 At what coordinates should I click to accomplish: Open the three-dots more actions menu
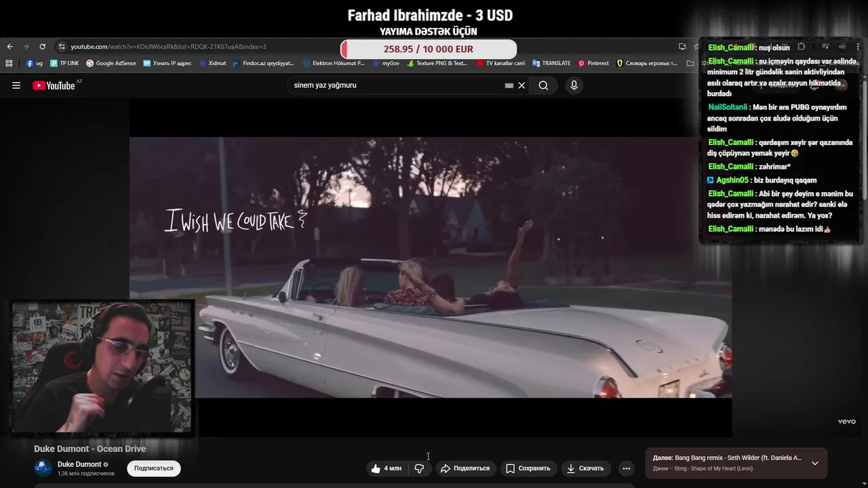pyautogui.click(x=627, y=468)
